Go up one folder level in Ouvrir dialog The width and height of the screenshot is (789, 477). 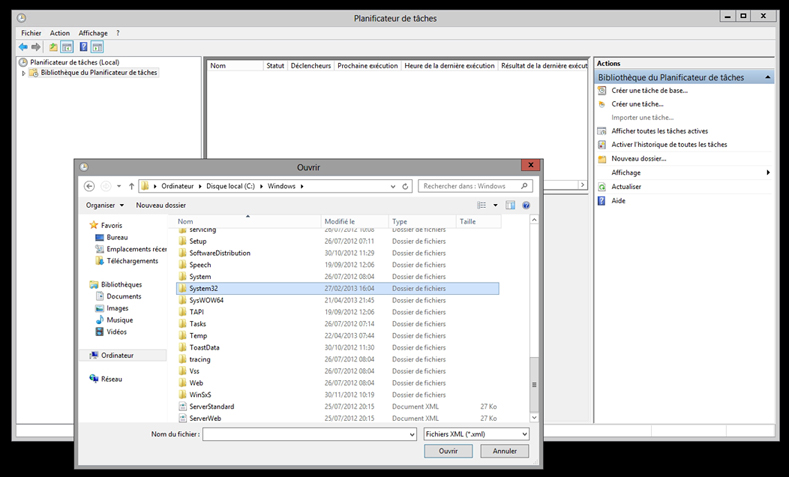coord(131,186)
